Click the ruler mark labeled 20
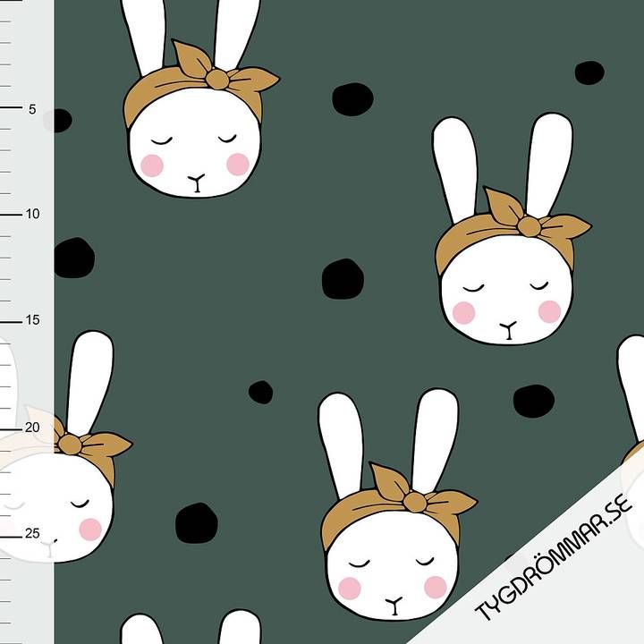Screen dimensions: 644x644 [x=32, y=428]
